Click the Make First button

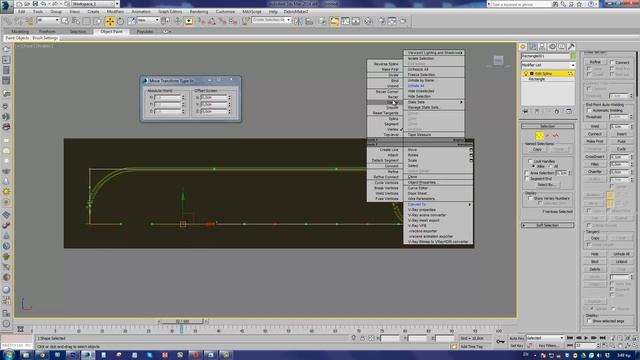(595, 141)
